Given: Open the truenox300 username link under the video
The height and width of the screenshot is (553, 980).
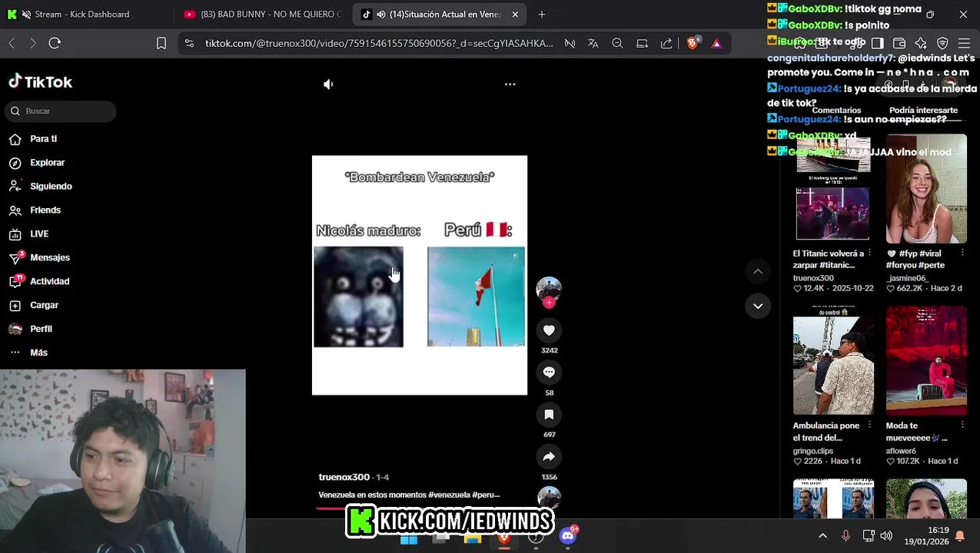Looking at the screenshot, I should click(x=344, y=477).
